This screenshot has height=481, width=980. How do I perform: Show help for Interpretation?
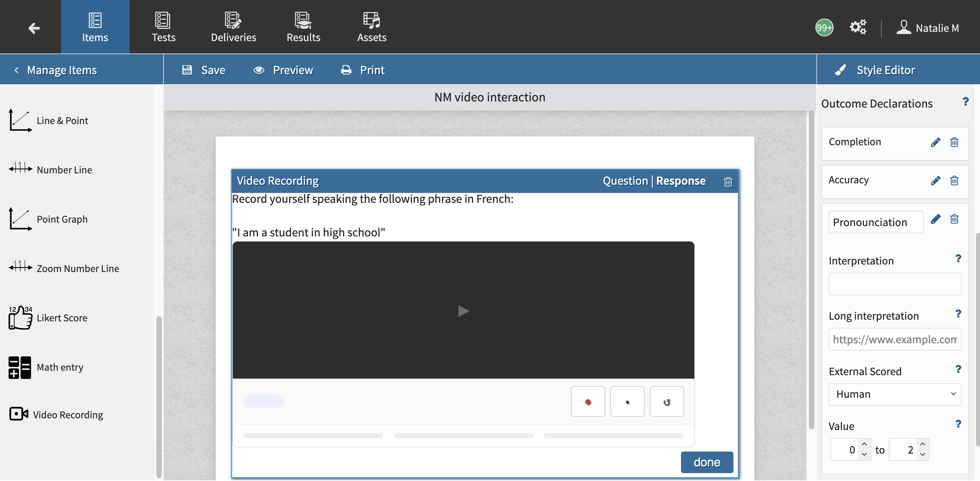[x=958, y=259]
